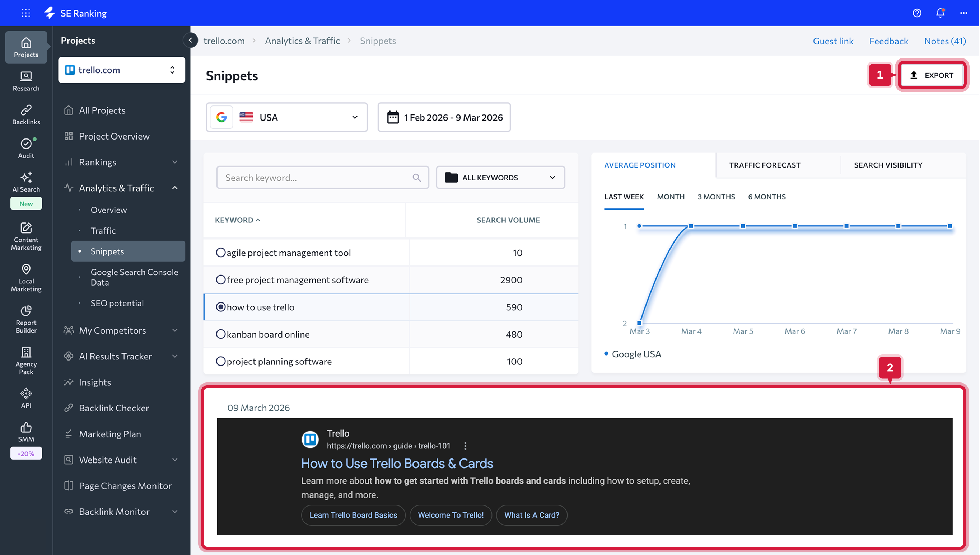Open the USA search engine dropdown
This screenshot has width=980, height=555.
287,117
